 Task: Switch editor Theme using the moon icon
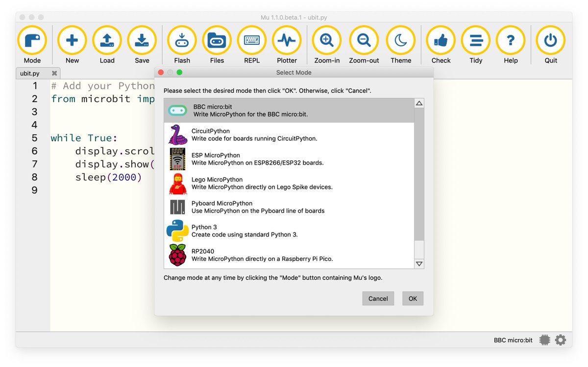(x=401, y=40)
